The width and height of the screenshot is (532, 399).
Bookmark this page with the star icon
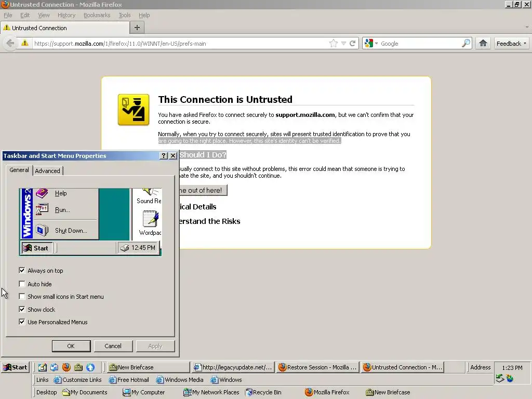pos(333,44)
